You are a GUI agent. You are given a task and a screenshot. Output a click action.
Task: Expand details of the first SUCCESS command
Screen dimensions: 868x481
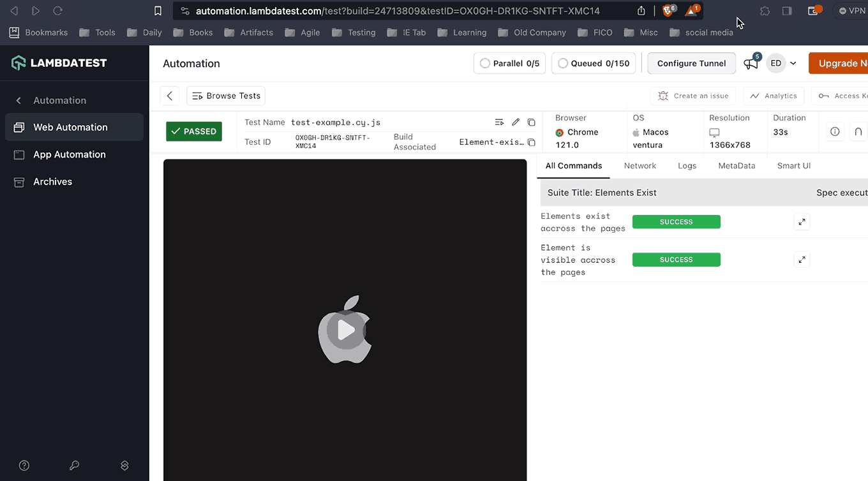pyautogui.click(x=802, y=221)
